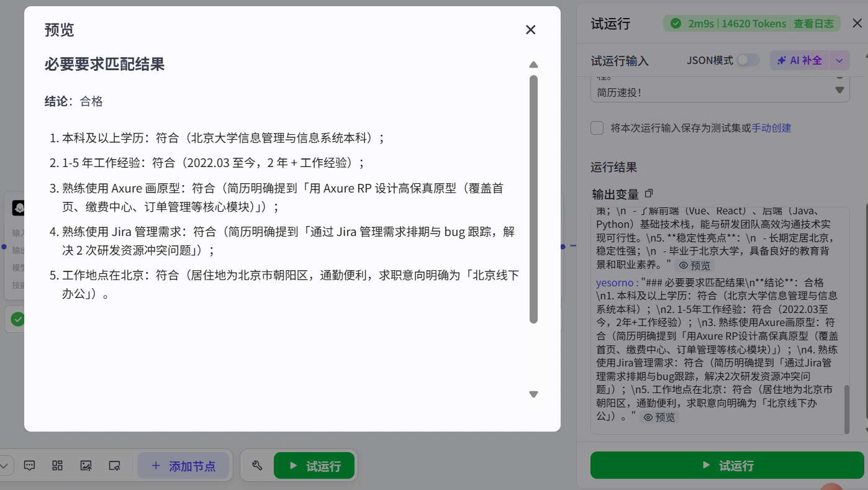This screenshot has width=868, height=490.
Task: Click the AI 补全 sparkle icon
Action: [782, 60]
